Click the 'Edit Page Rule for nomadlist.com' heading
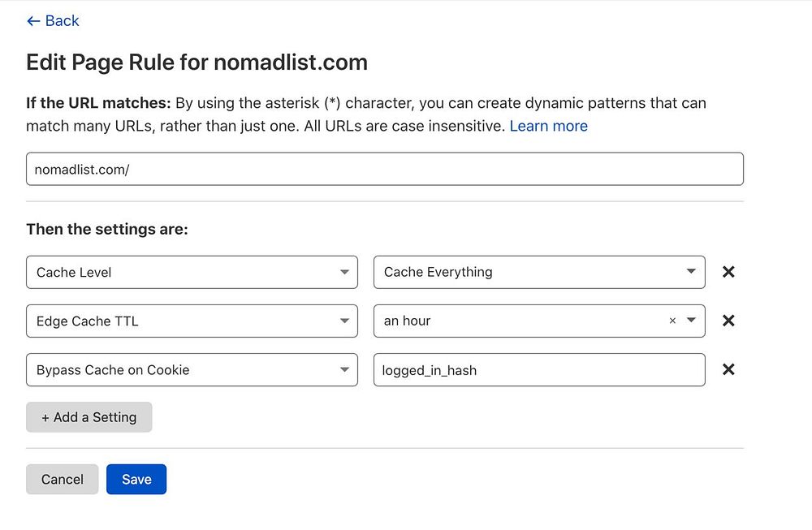Screen dimensions: 812x530 pyautogui.click(x=197, y=62)
